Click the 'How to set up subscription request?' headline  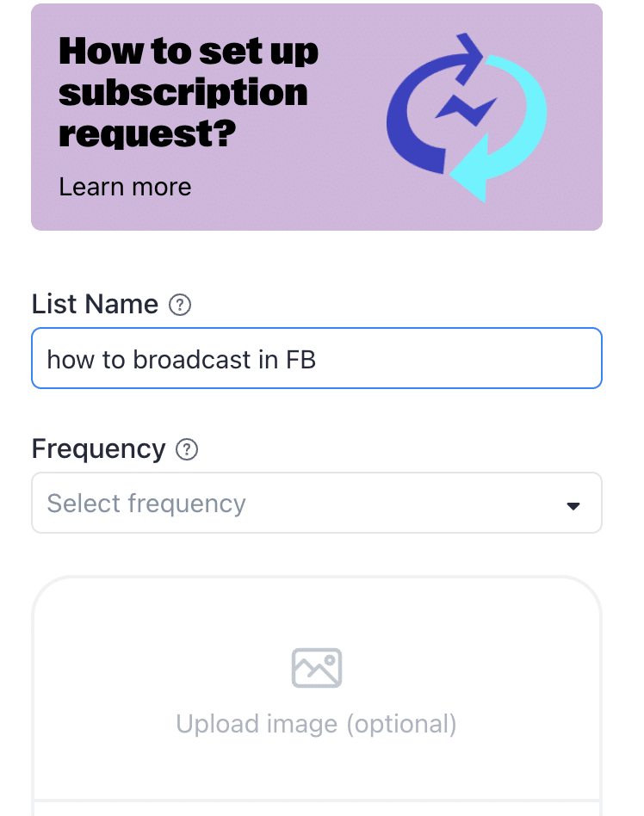(189, 93)
